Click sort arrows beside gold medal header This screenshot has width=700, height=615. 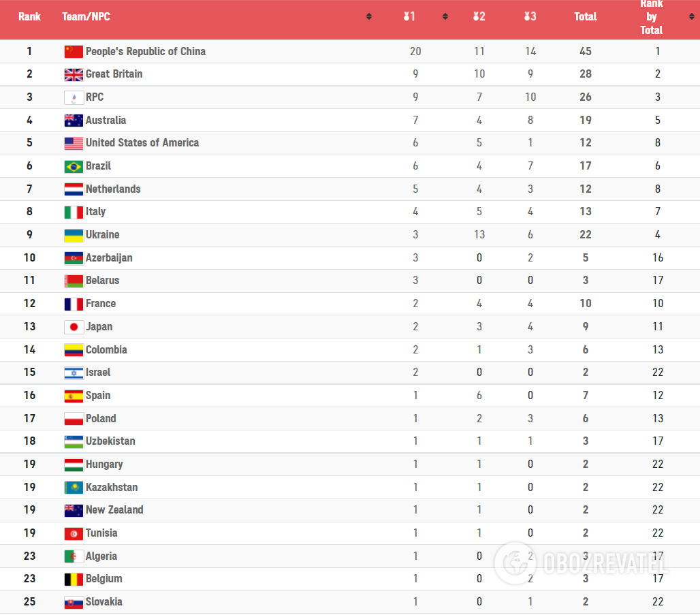(445, 16)
